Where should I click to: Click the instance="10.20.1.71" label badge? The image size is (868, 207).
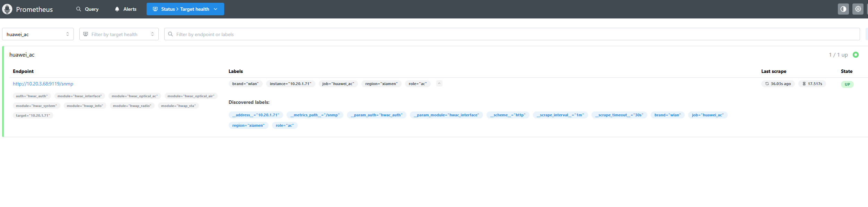(x=290, y=84)
